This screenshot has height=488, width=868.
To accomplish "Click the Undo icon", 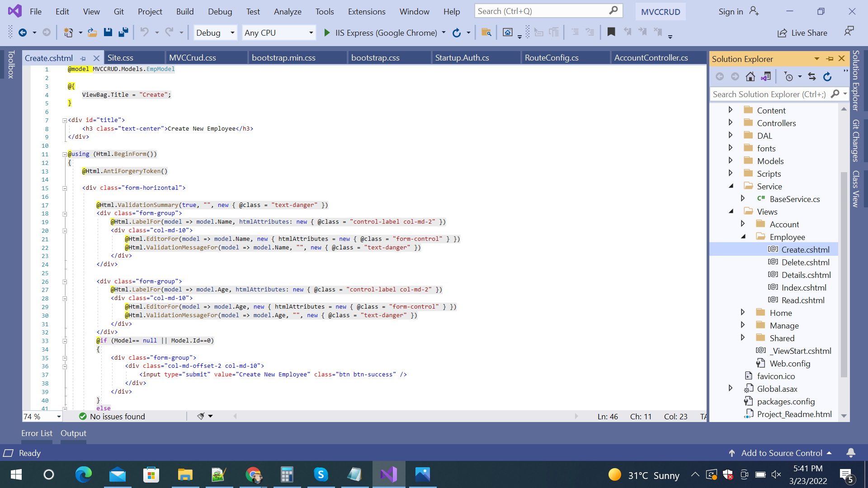I will (x=144, y=32).
